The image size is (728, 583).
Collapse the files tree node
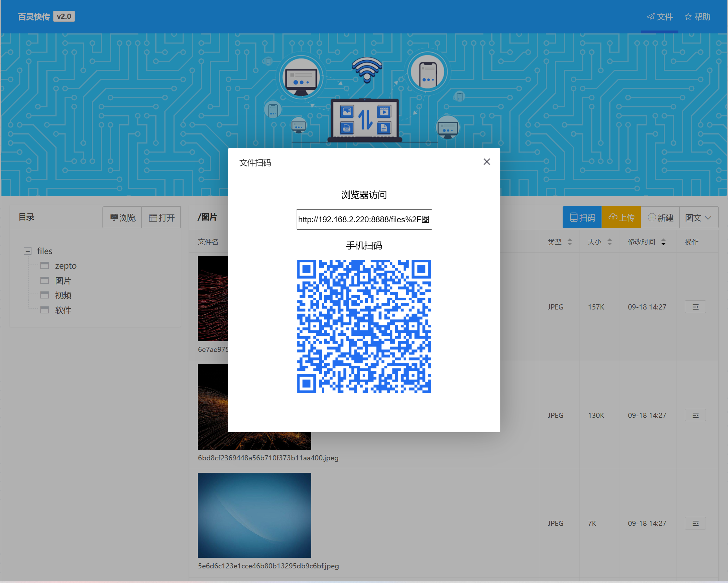click(28, 251)
